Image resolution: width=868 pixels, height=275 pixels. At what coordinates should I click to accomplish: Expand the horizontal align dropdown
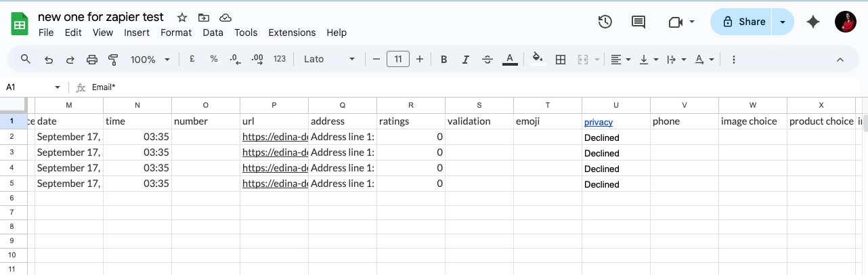point(620,60)
